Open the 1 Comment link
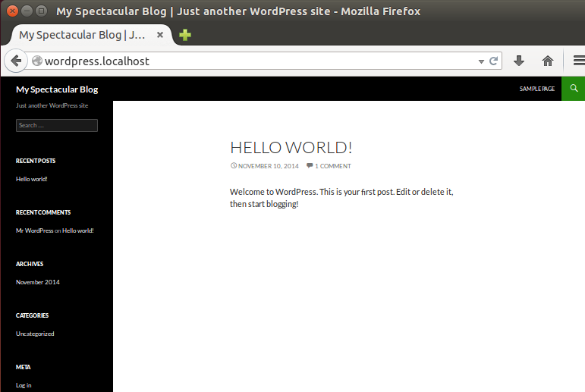Screen dimensions: 585x392 (332, 166)
